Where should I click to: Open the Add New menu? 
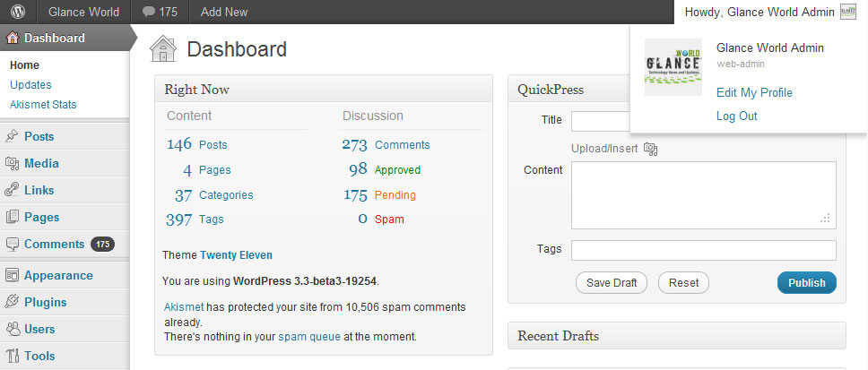coord(224,12)
